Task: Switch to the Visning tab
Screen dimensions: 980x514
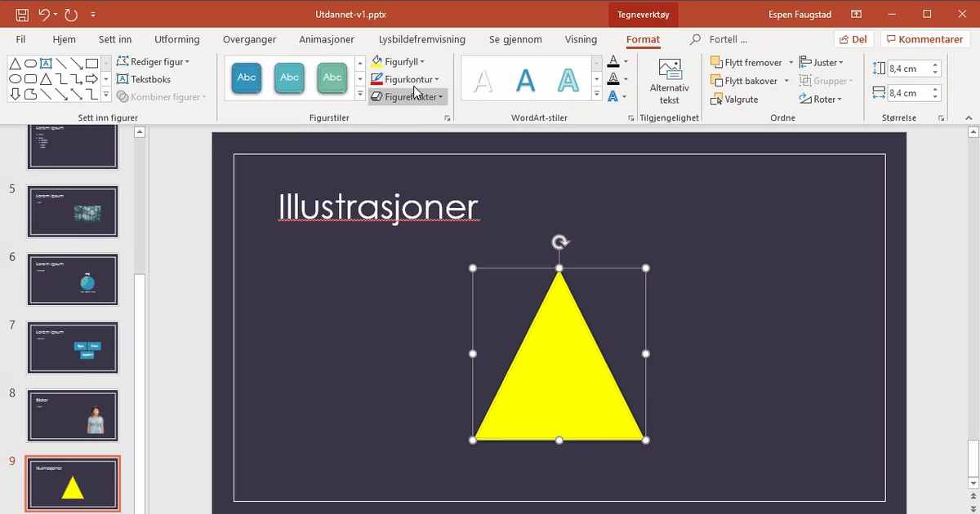Action: coord(581,39)
